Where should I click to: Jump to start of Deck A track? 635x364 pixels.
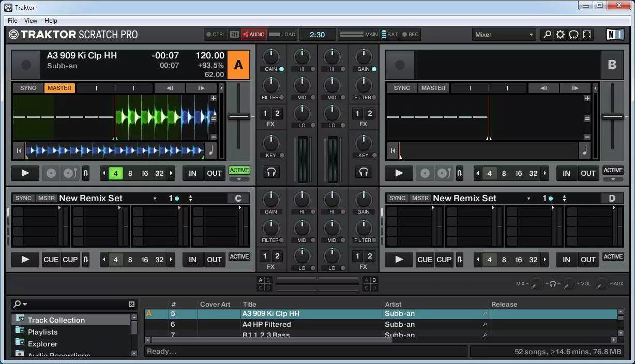19,151
